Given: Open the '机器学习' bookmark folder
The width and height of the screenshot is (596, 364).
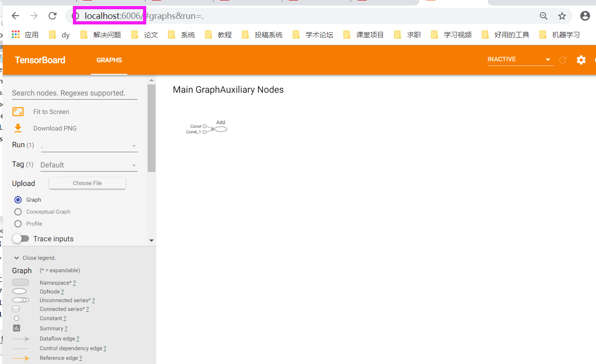Looking at the screenshot, I should click(560, 35).
